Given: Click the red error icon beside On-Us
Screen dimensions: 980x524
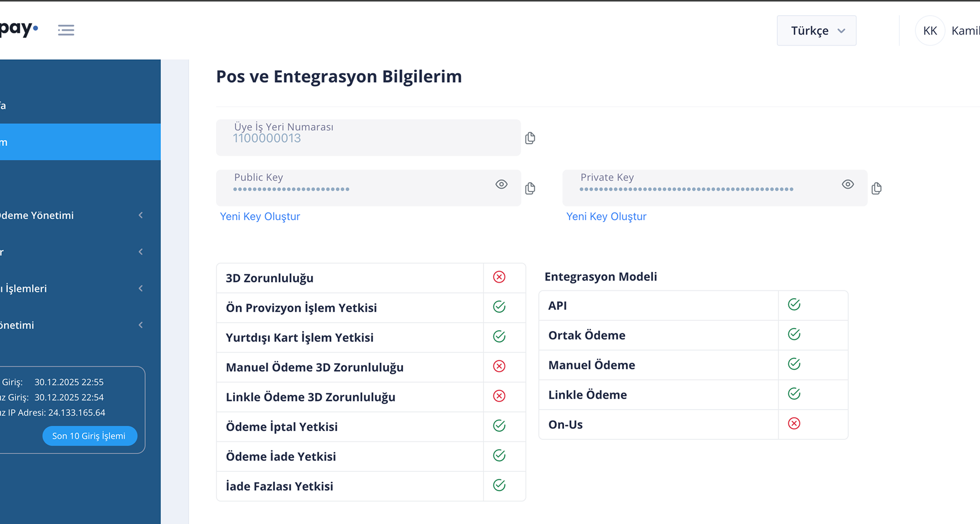Looking at the screenshot, I should [794, 423].
